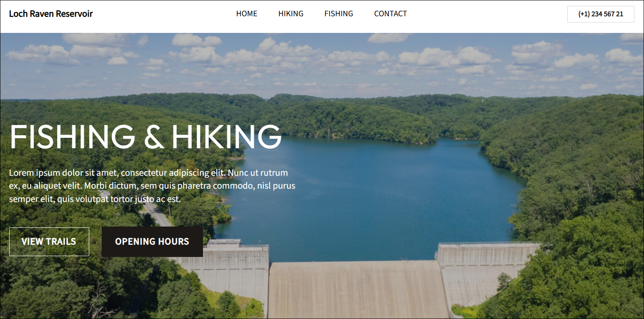
Task: Click the Loch Raven Reservoir site logo
Action: [x=51, y=14]
